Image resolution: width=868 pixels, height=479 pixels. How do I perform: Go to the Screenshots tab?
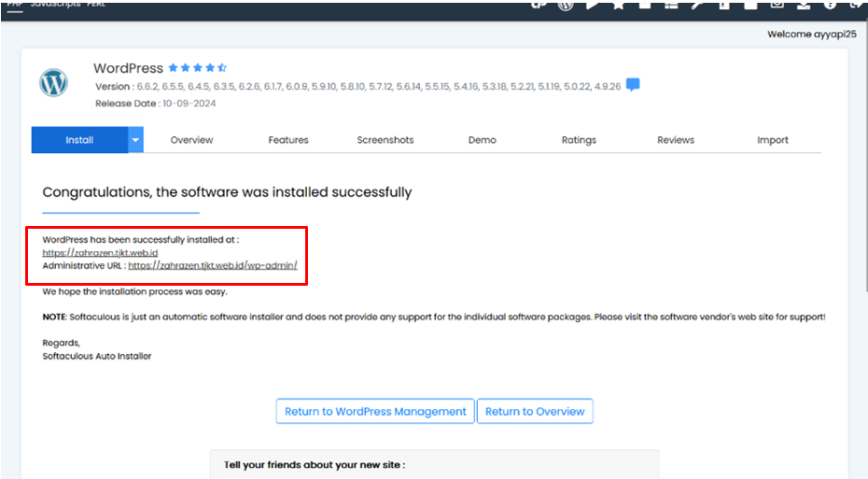tap(385, 140)
